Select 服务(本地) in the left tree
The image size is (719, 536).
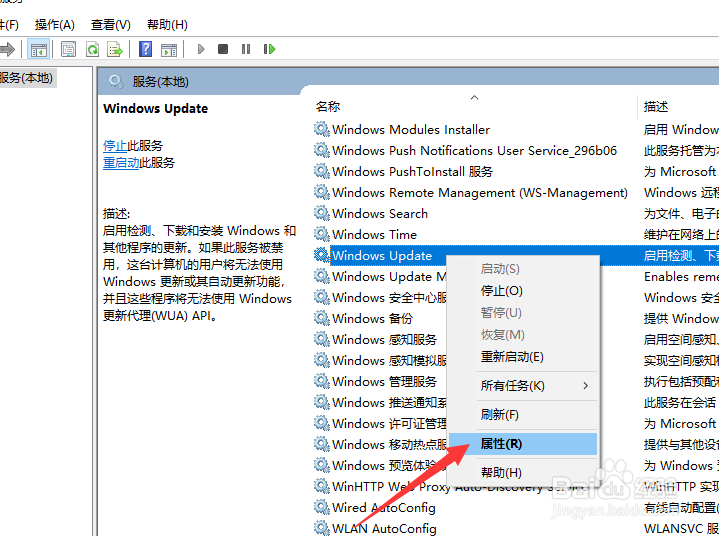pyautogui.click(x=26, y=78)
